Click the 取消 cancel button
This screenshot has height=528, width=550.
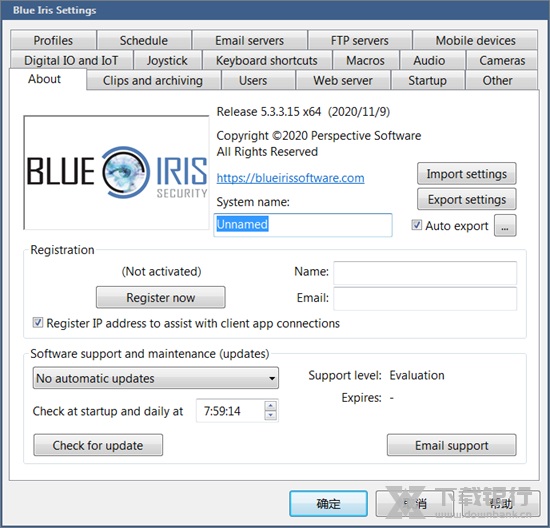tap(414, 504)
